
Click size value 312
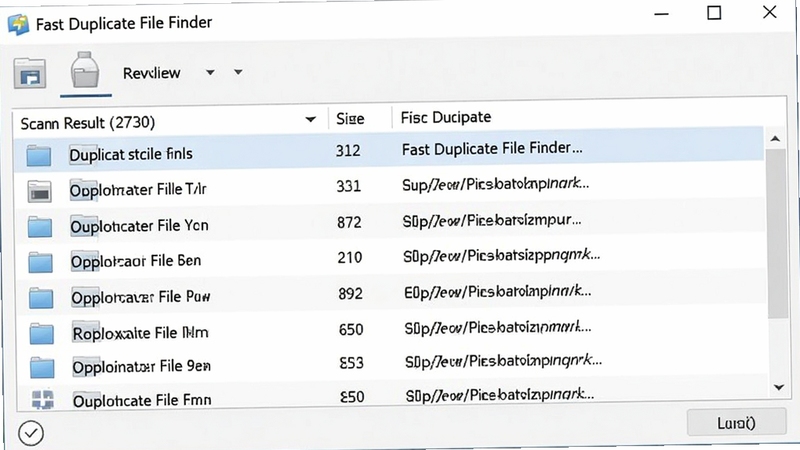(x=348, y=151)
